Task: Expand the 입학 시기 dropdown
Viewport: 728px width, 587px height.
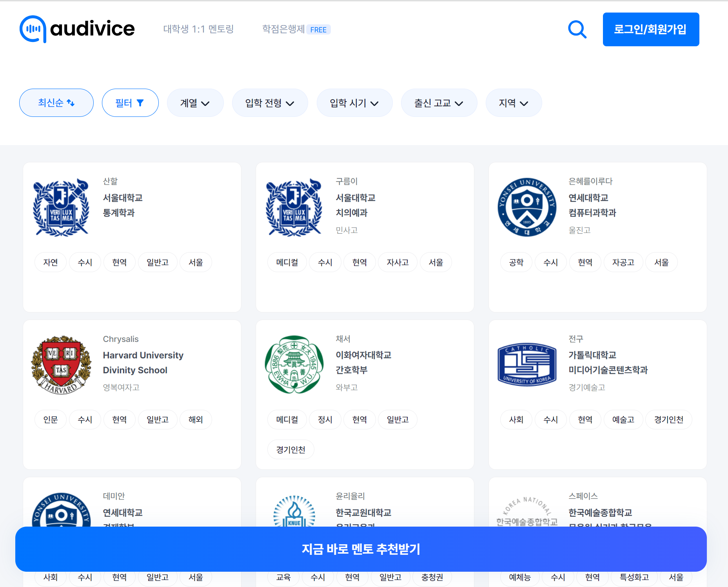Action: [x=354, y=103]
